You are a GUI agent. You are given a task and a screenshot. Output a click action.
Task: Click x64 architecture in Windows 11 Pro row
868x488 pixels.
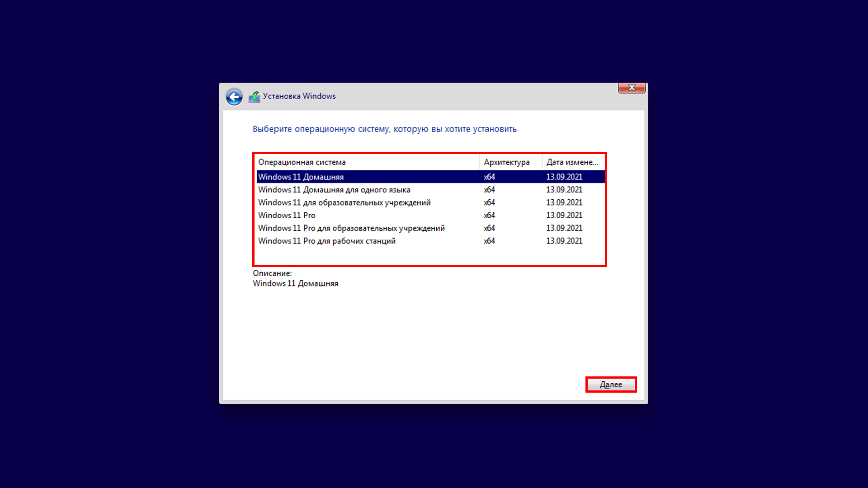click(489, 216)
